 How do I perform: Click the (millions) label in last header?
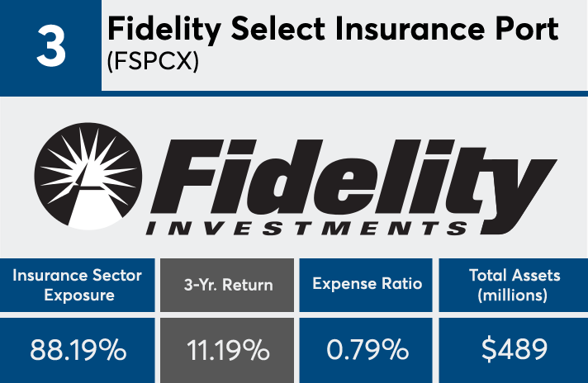pyautogui.click(x=512, y=296)
